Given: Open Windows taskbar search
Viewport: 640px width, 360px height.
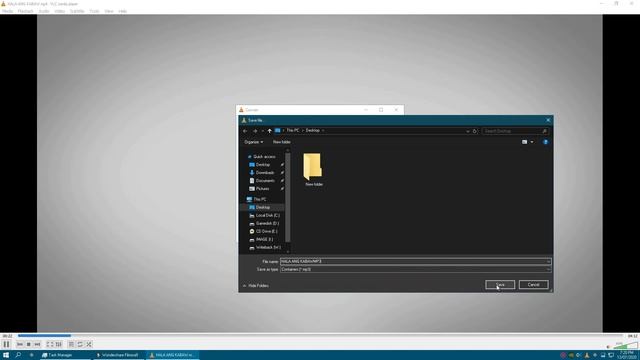Looking at the screenshot, I should point(18,355).
